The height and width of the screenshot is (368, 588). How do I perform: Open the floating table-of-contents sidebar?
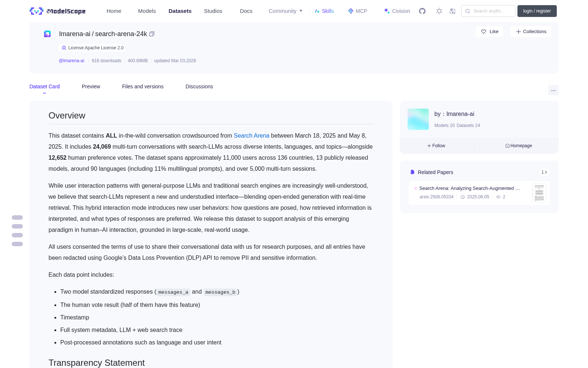coord(17,231)
